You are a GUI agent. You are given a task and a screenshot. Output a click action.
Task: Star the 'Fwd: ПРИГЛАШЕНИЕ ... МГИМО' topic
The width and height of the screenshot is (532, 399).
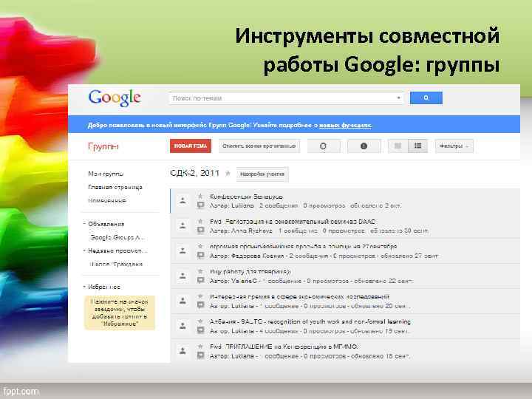click(200, 347)
